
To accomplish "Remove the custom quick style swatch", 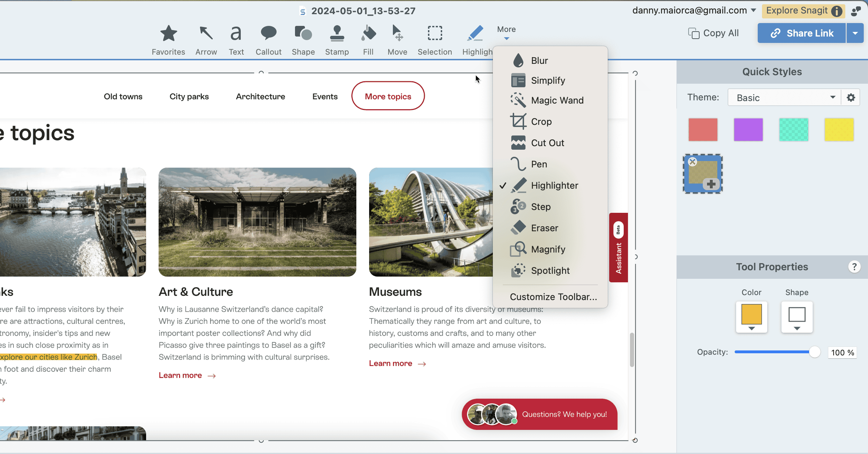I will 692,162.
